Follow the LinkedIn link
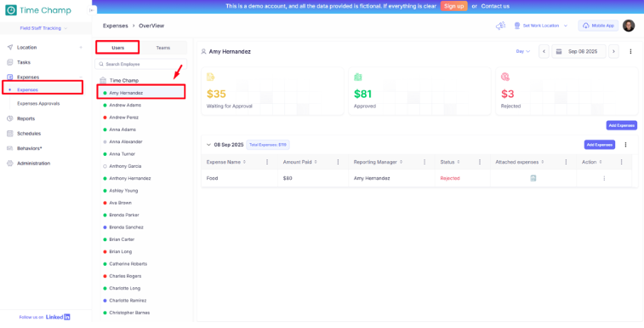 pos(58,317)
